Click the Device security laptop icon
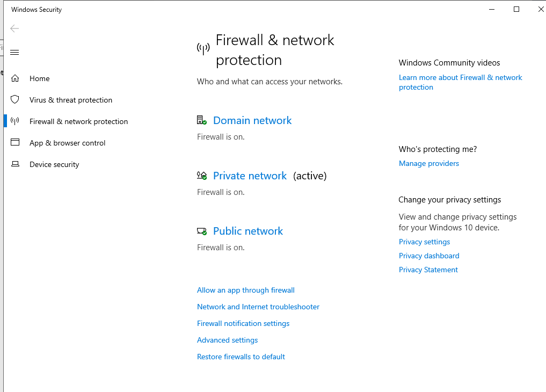 tap(16, 164)
